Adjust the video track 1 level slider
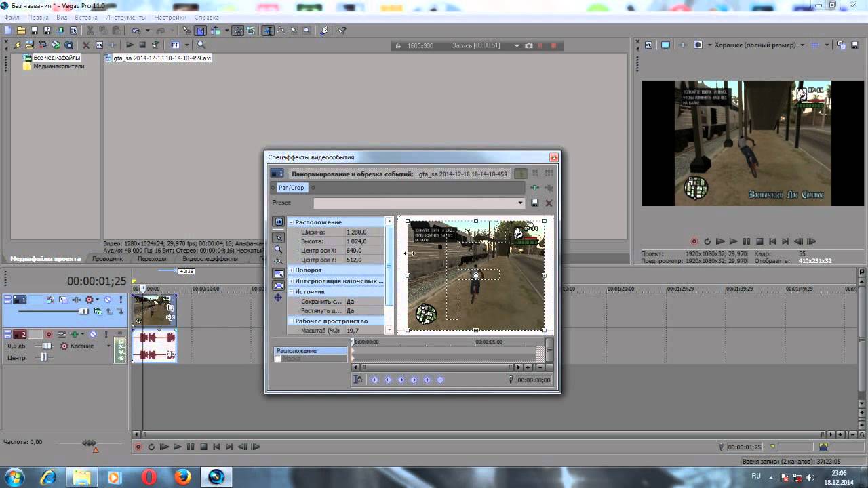The image size is (868, 488). [83, 311]
